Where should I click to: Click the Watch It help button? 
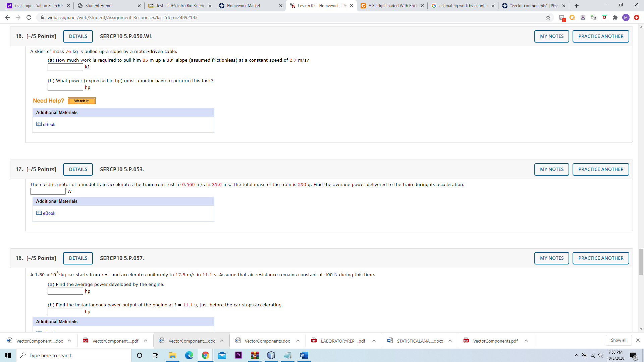click(82, 101)
